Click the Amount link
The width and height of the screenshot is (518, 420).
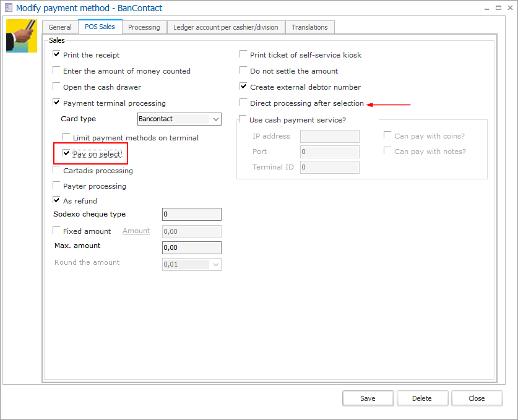point(136,231)
